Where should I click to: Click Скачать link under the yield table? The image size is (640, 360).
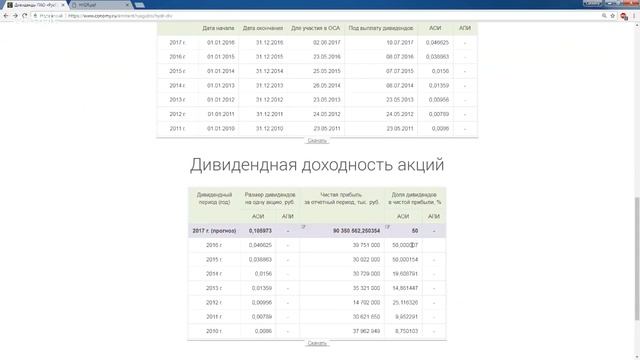[317, 343]
